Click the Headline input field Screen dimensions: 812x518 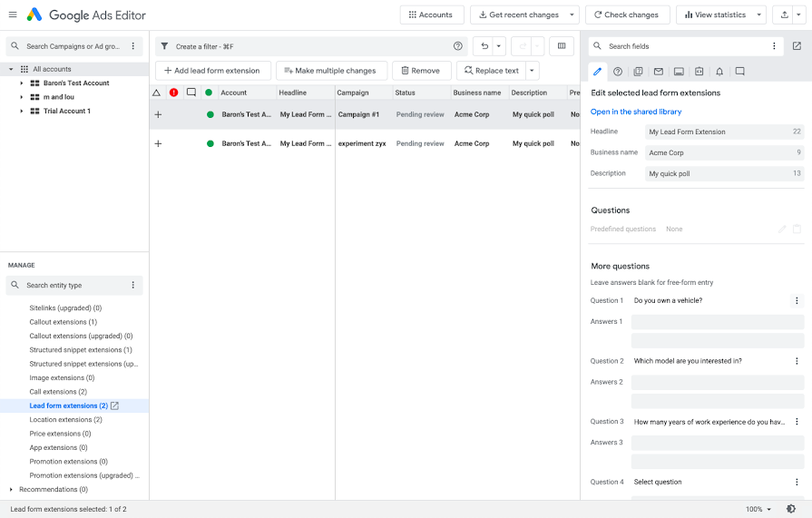click(x=717, y=132)
